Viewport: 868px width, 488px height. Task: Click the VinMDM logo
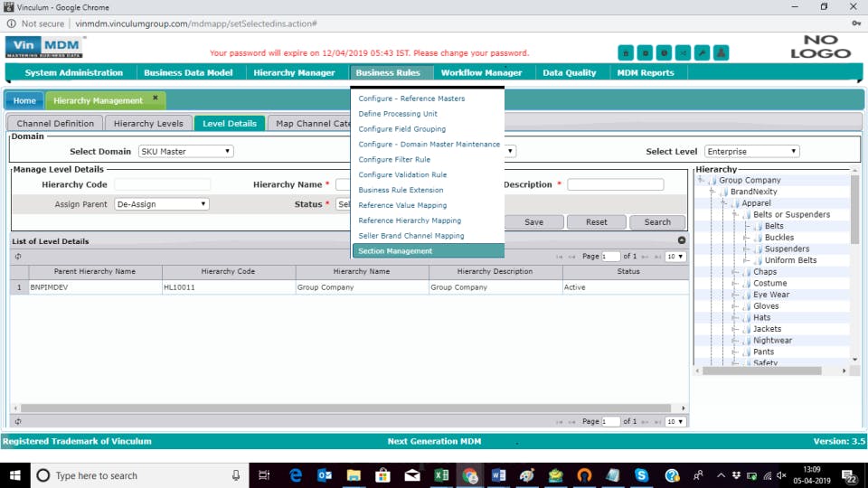pos(44,47)
